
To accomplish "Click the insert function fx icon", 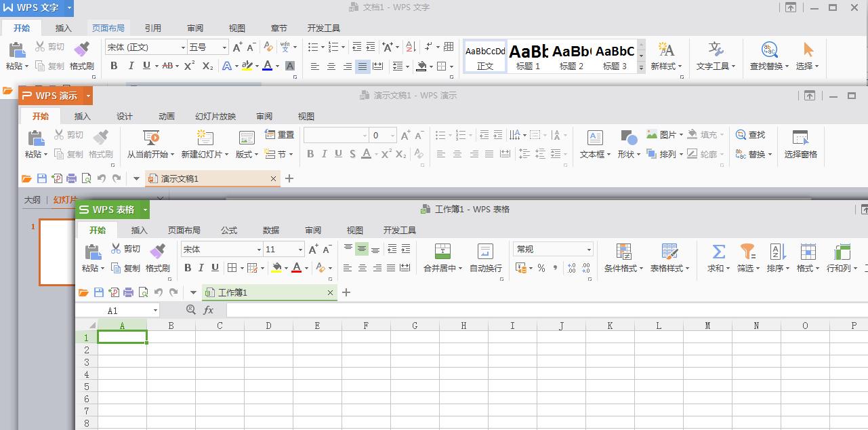I will coord(209,310).
